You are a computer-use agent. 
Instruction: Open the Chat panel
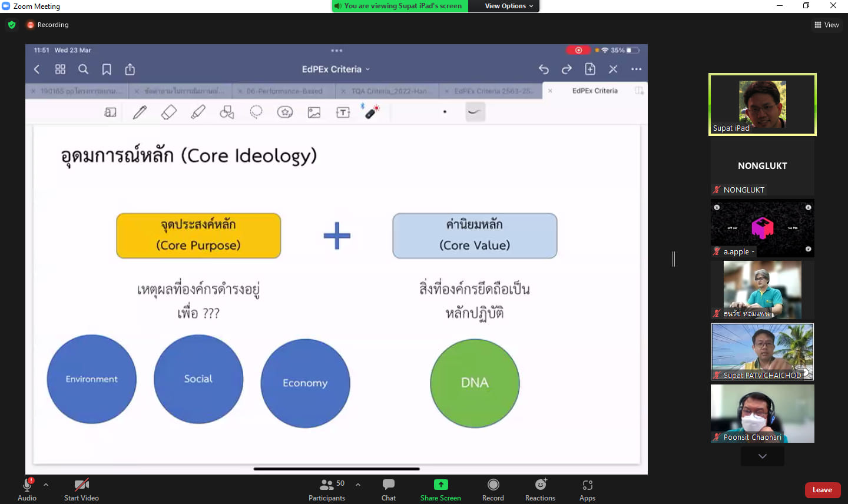[x=389, y=490]
